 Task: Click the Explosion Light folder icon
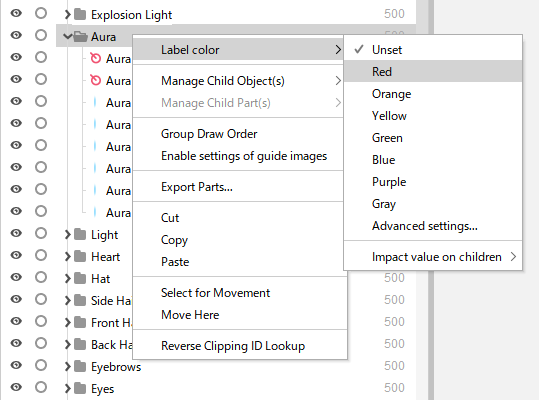80,14
